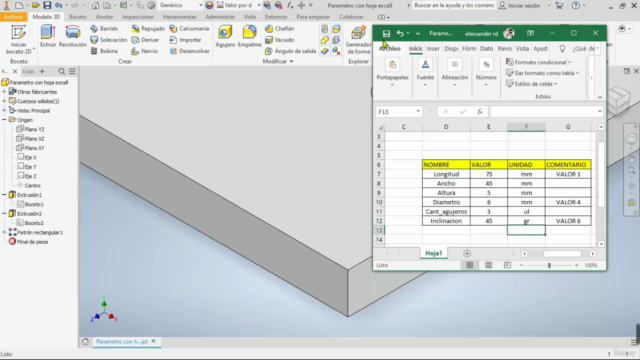Collapse the Extrusión2 tree node
Viewport: 640px width, 360px height.
[4, 214]
